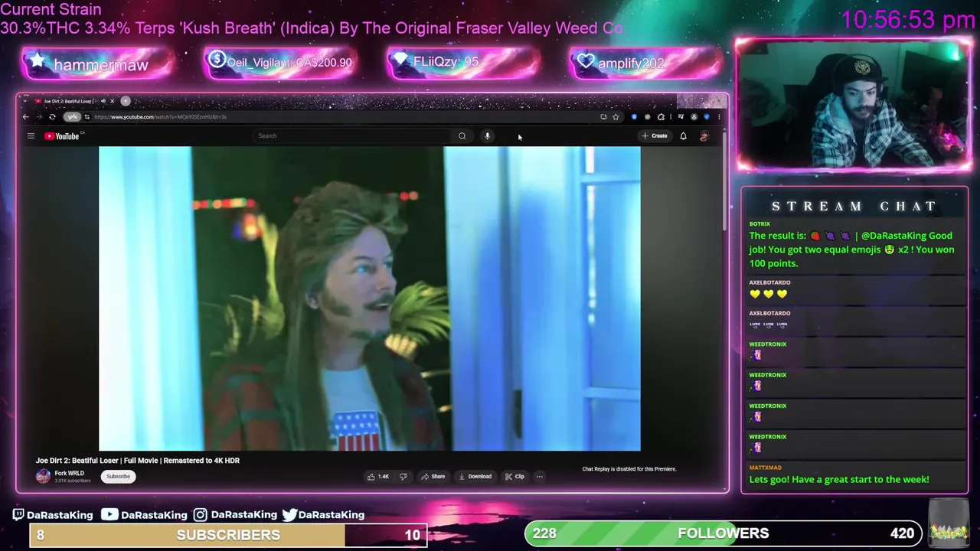Viewport: 980px width, 551px height.
Task: Click 'Lets goo! Have a great start' chat message
Action: tap(839, 480)
